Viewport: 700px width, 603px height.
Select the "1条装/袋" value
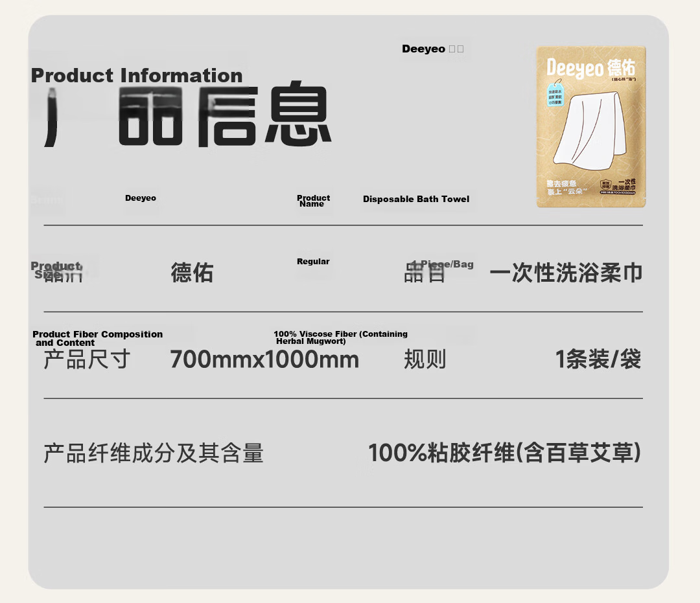598,359
